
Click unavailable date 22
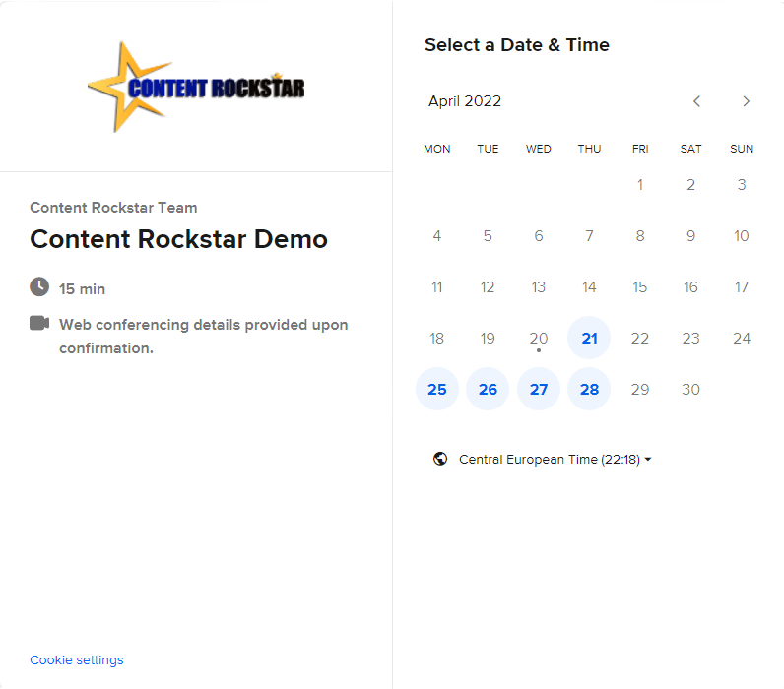coord(640,339)
